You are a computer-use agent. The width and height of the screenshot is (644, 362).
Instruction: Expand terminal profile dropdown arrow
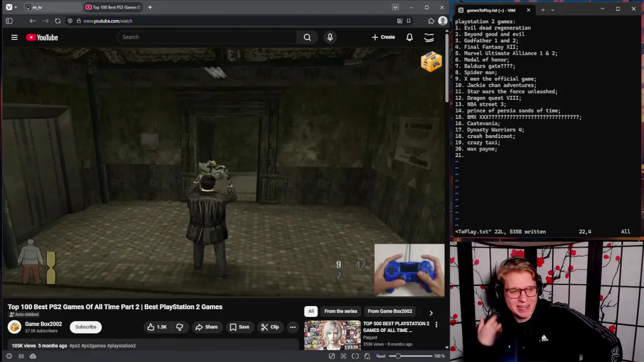(552, 10)
